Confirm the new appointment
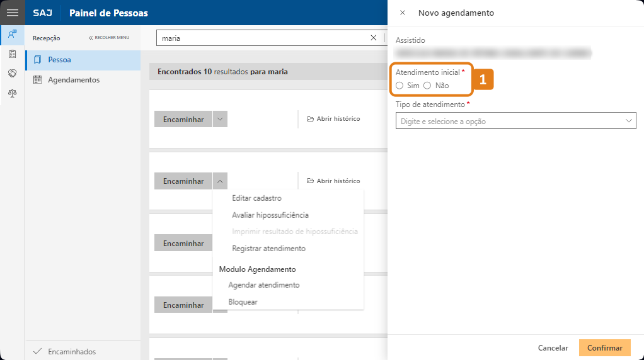Image resolution: width=644 pixels, height=360 pixels. [x=604, y=347]
